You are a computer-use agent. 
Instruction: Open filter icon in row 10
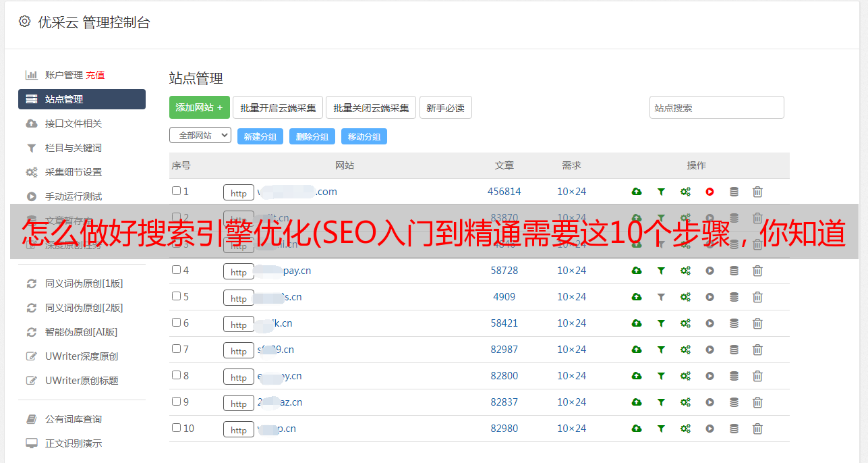[x=661, y=429]
